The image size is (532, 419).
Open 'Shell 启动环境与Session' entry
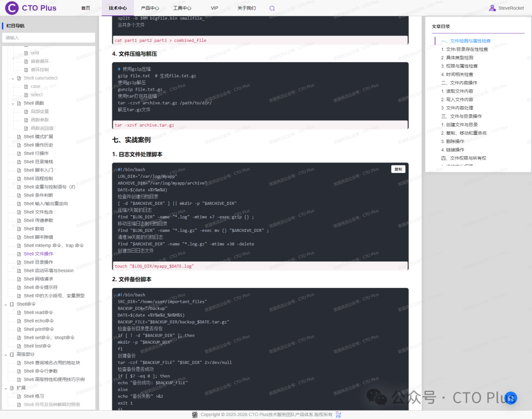click(x=48, y=270)
